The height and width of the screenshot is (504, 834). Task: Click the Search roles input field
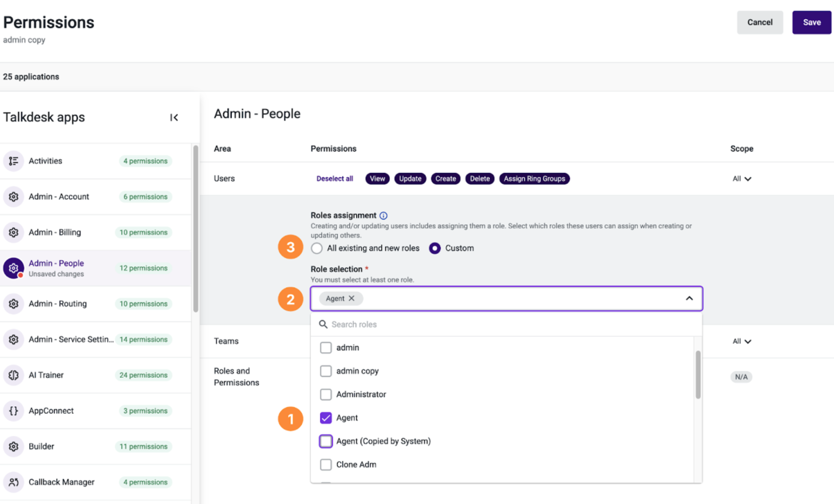(x=506, y=324)
